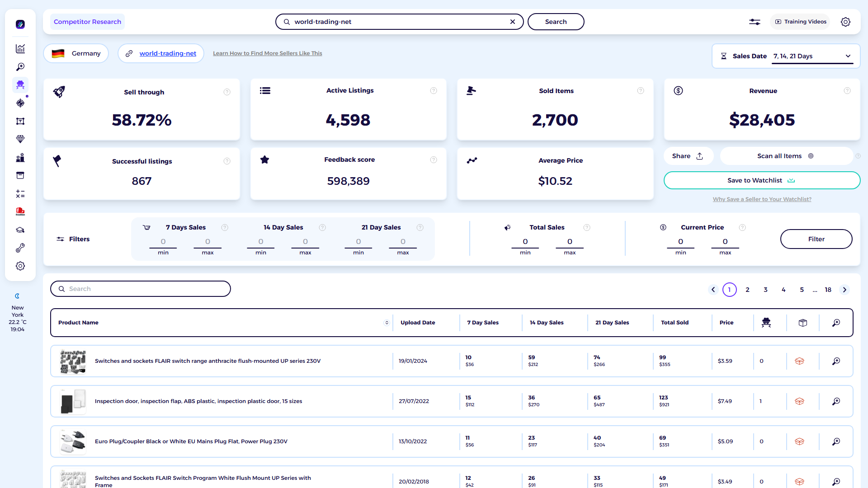Click the app logo icon in the sidebar
Viewport: 868px width, 488px height.
click(x=20, y=24)
